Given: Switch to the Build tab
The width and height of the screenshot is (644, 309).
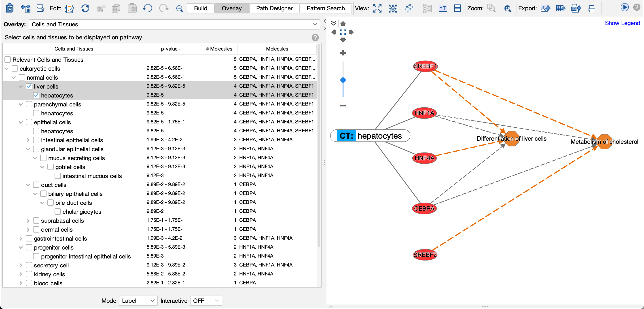Looking at the screenshot, I should pyautogui.click(x=201, y=8).
